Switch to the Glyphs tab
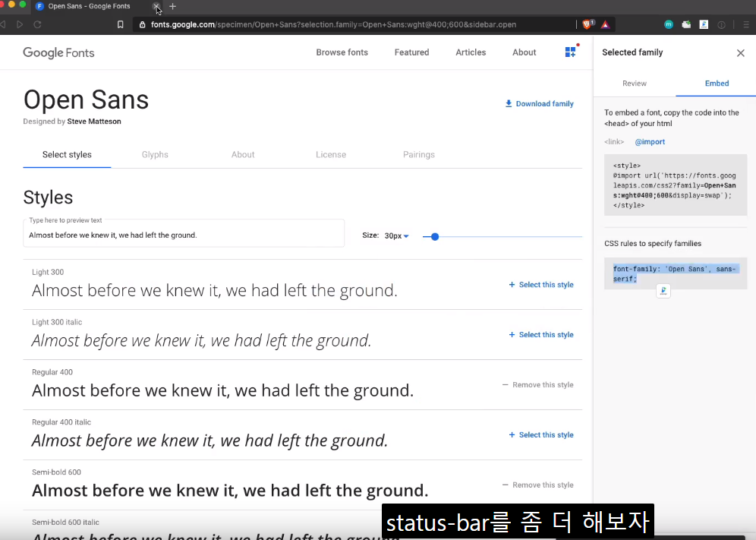The height and width of the screenshot is (540, 756). (155, 154)
